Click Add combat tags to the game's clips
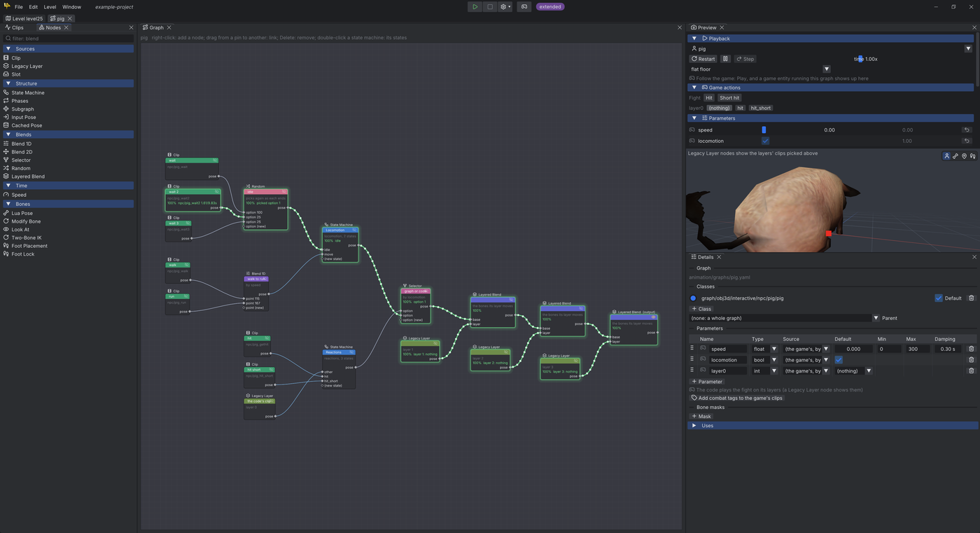980x533 pixels. (x=736, y=398)
